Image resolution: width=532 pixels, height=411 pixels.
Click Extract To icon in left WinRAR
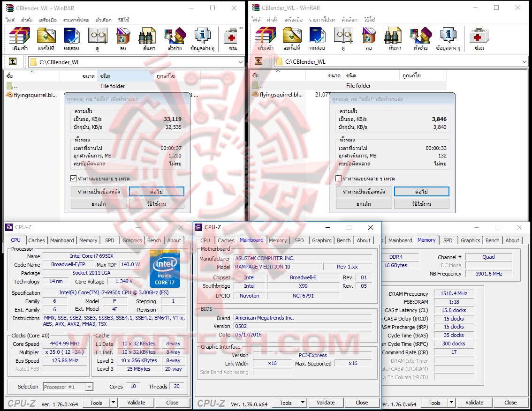tap(46, 39)
